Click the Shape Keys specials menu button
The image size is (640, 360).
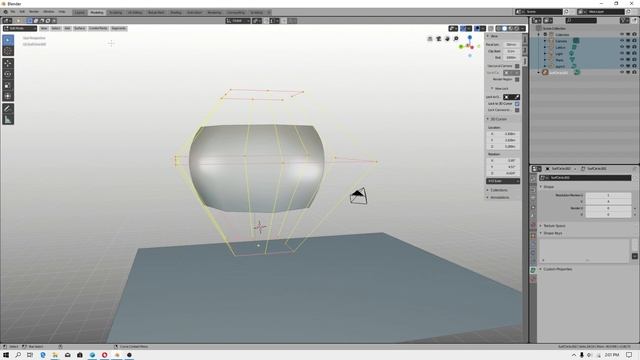click(x=635, y=256)
